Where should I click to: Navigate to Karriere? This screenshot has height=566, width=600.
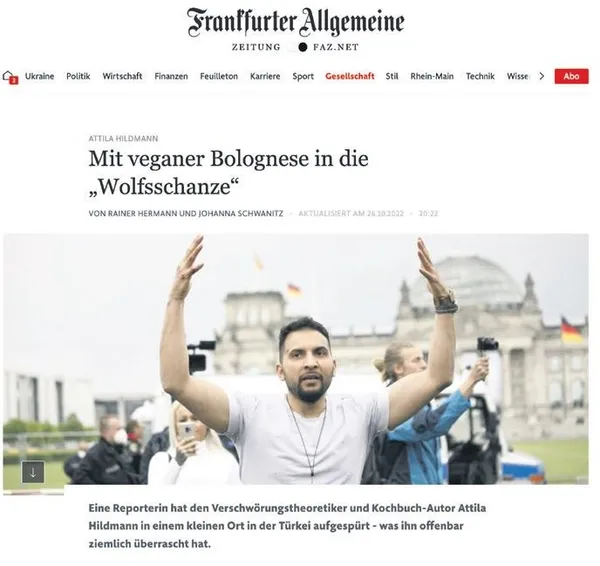click(265, 76)
